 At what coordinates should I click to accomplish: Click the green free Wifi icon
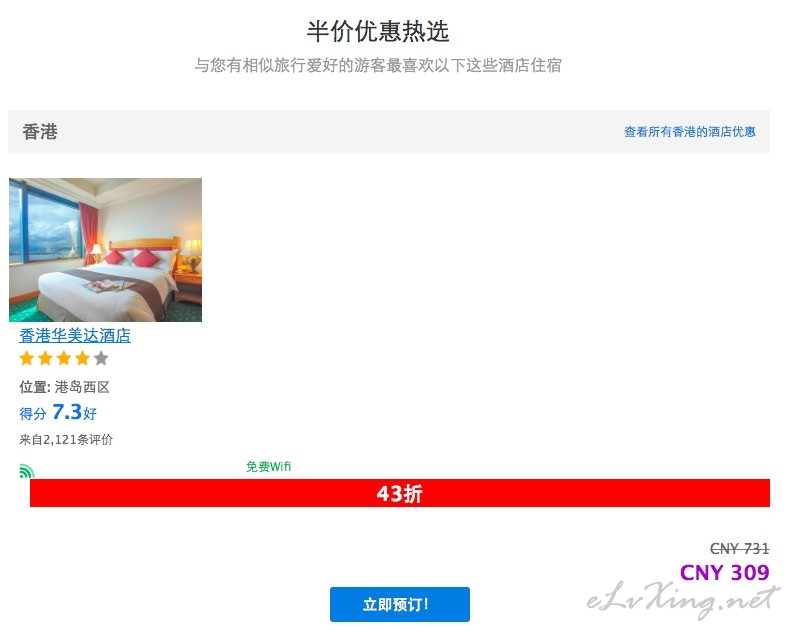coord(27,471)
